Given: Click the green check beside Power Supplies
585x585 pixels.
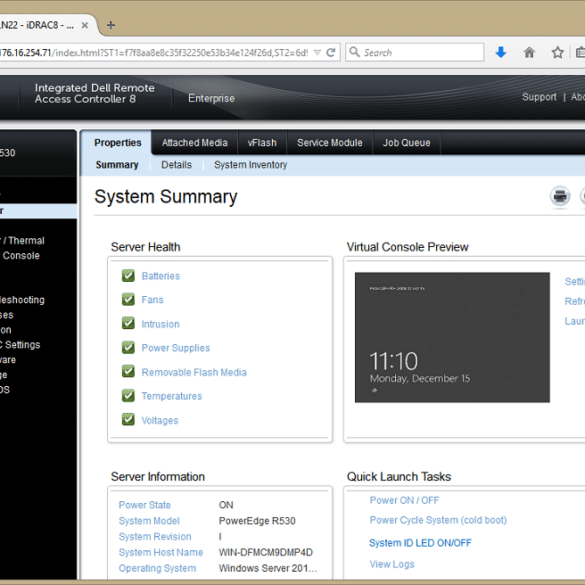Looking at the screenshot, I should point(128,347).
